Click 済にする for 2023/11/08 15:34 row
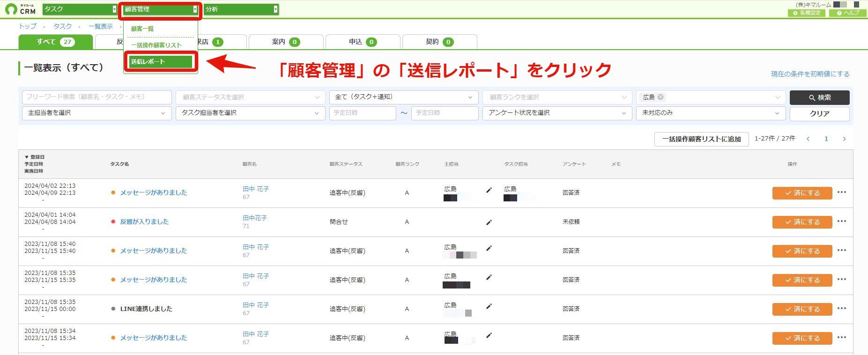This screenshot has width=868, height=355. [802, 338]
